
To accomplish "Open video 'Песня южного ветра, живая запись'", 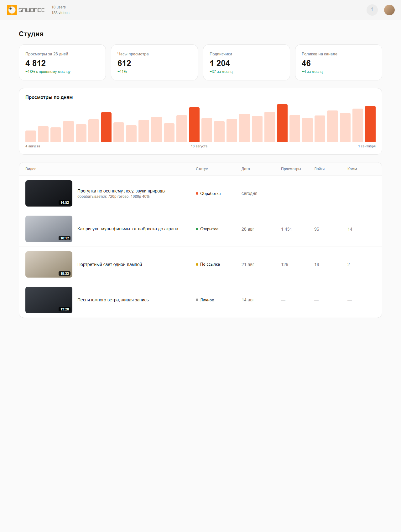I will (x=113, y=300).
